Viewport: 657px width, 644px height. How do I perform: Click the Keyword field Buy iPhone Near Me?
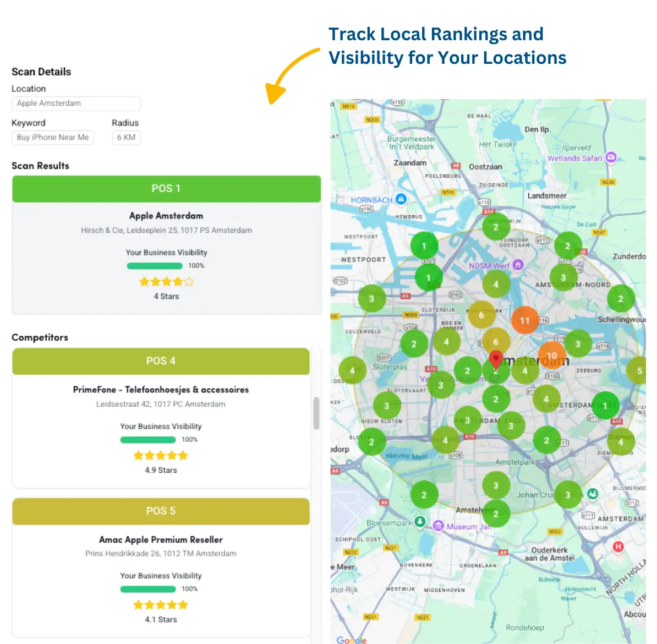pyautogui.click(x=53, y=138)
